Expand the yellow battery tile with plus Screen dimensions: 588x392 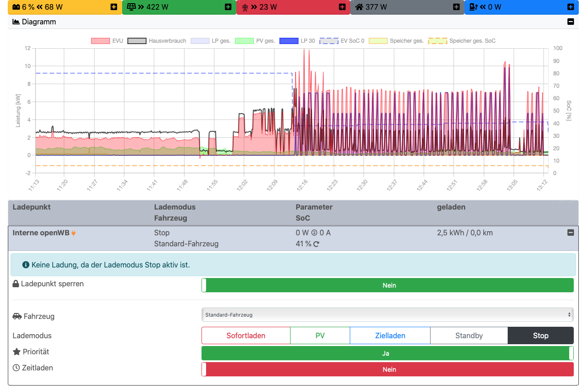(114, 7)
